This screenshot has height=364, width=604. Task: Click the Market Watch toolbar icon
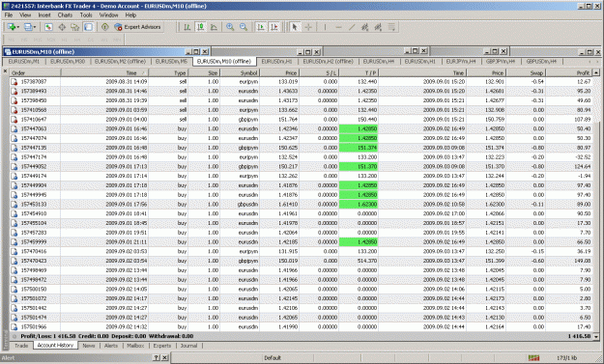tap(48, 27)
